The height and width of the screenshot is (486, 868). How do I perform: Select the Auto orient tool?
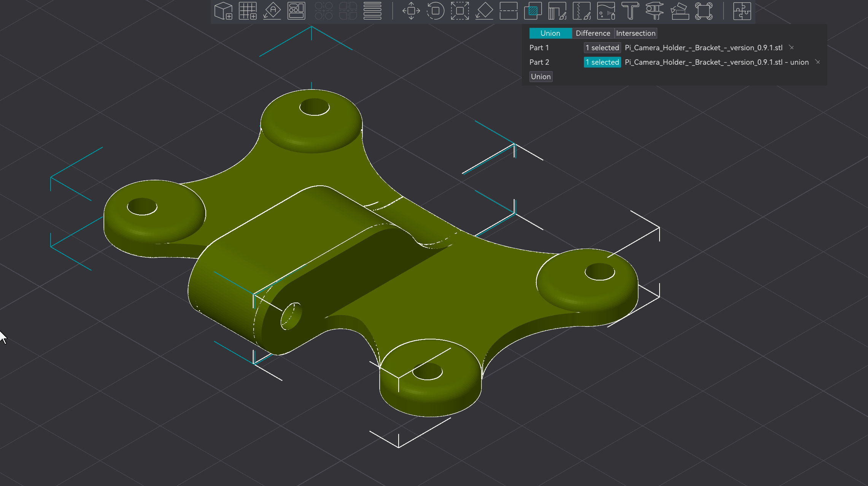(272, 11)
